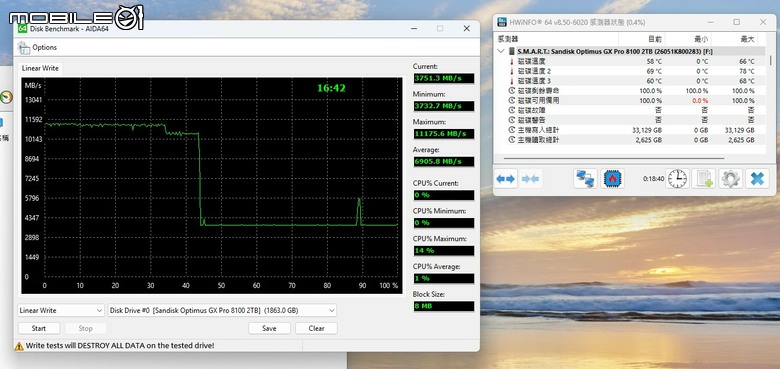Click the HWiNFO title bar icon
Image resolution: width=780 pixels, height=369 pixels.
(501, 22)
